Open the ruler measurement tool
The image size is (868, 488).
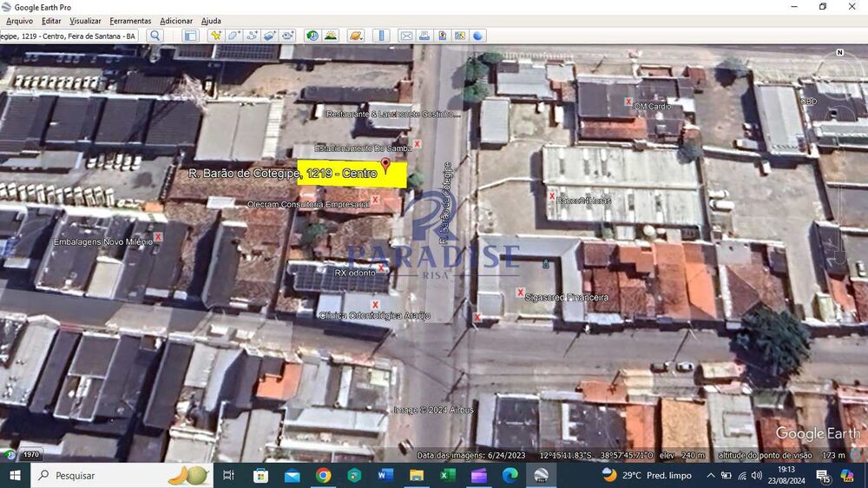point(381,36)
